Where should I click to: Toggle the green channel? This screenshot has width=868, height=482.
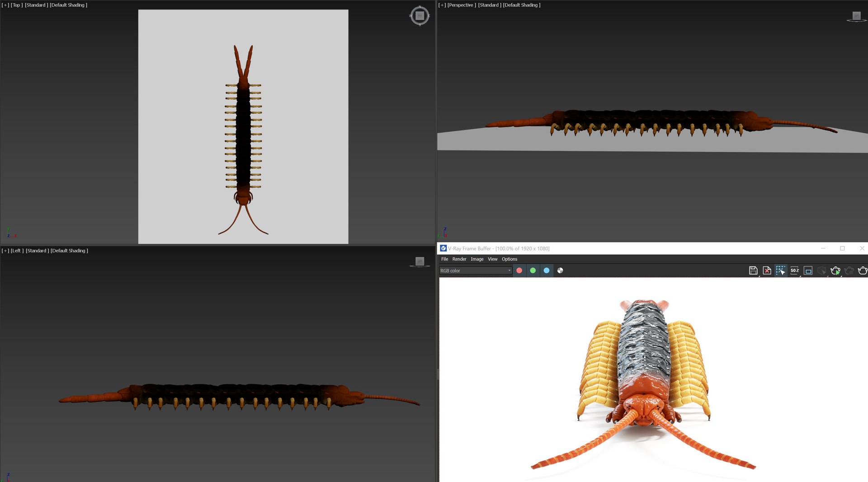coord(533,271)
